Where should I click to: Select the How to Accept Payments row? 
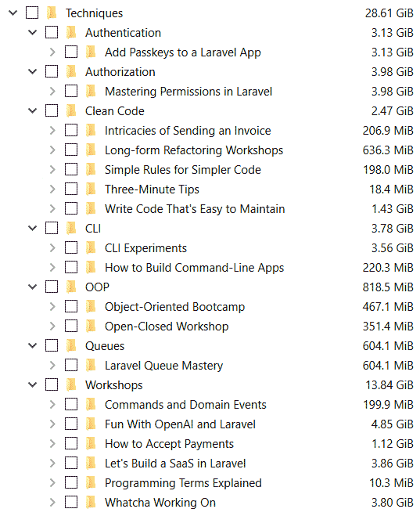pos(210,444)
